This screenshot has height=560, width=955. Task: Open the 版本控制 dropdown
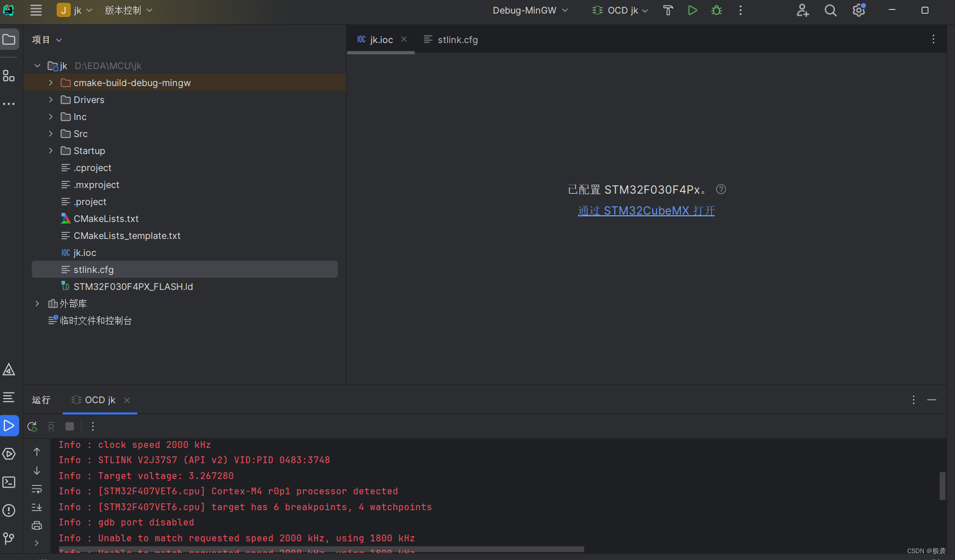point(129,10)
